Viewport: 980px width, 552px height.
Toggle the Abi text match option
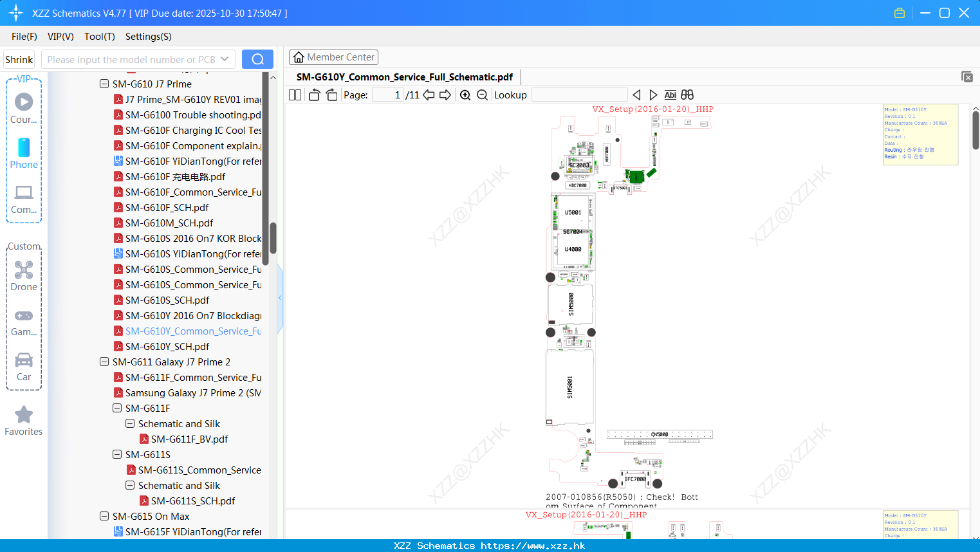(x=670, y=95)
